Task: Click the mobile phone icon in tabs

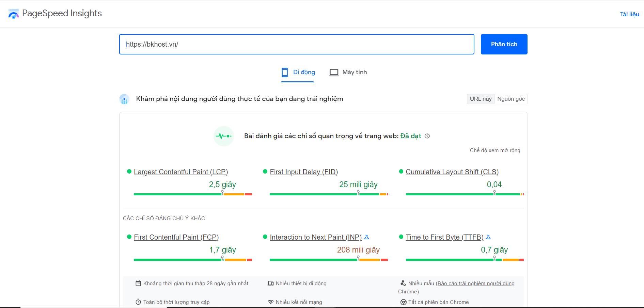Action: (x=285, y=72)
